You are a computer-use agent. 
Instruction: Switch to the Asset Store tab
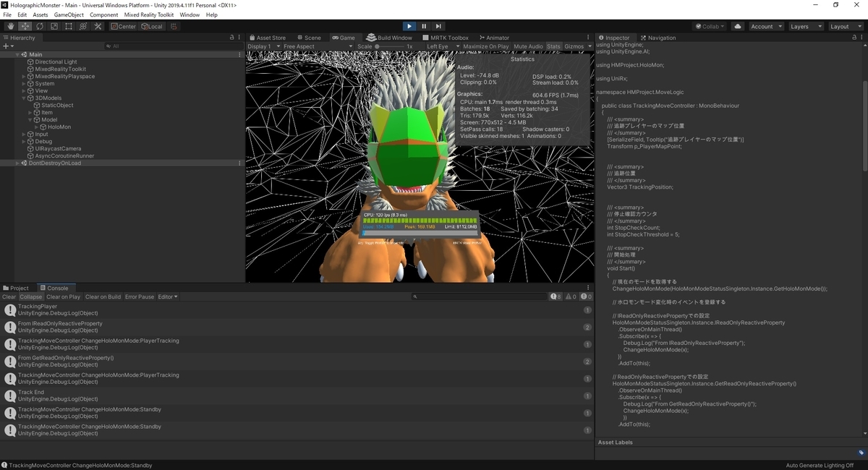268,38
